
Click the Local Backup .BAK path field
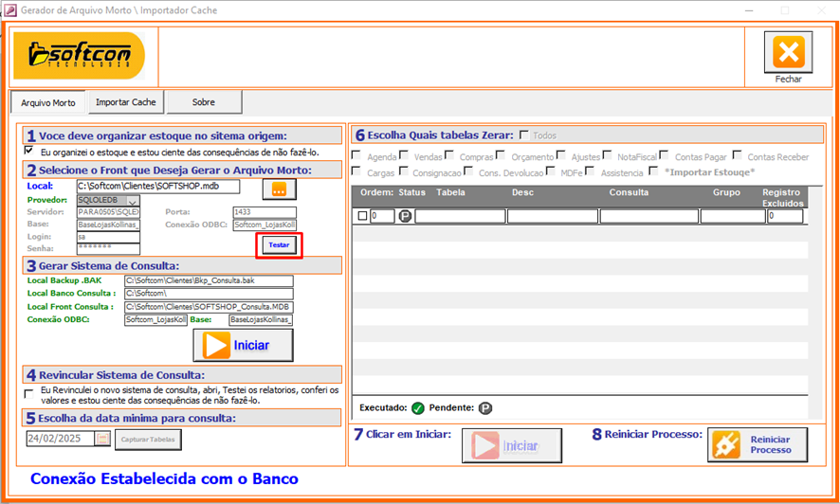coord(208,280)
